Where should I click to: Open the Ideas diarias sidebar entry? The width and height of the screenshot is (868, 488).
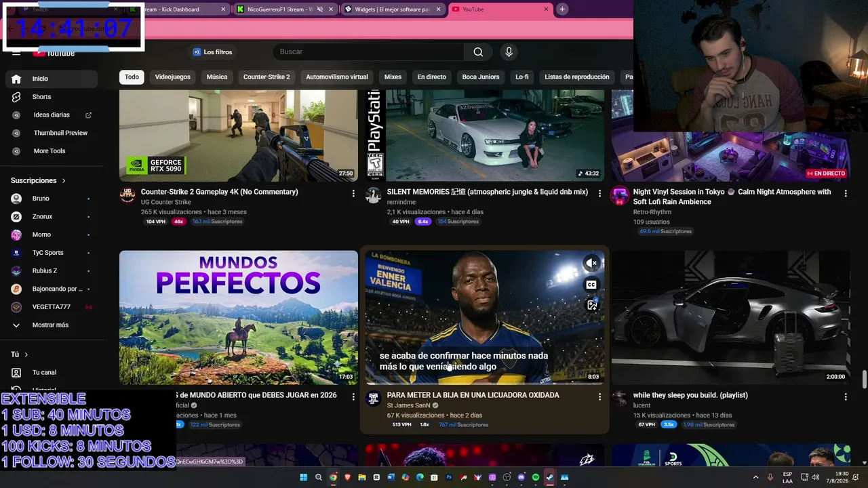pyautogui.click(x=52, y=115)
